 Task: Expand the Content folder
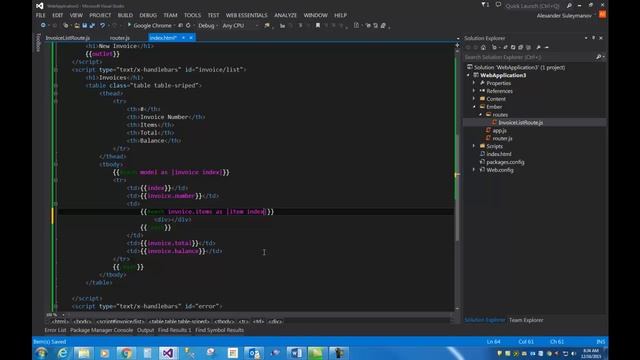[x=474, y=99]
